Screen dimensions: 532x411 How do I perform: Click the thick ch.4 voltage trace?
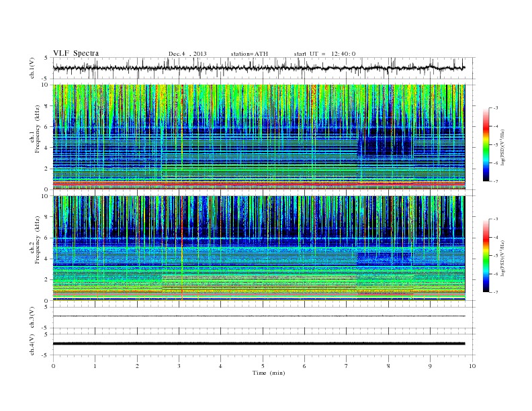259,344
